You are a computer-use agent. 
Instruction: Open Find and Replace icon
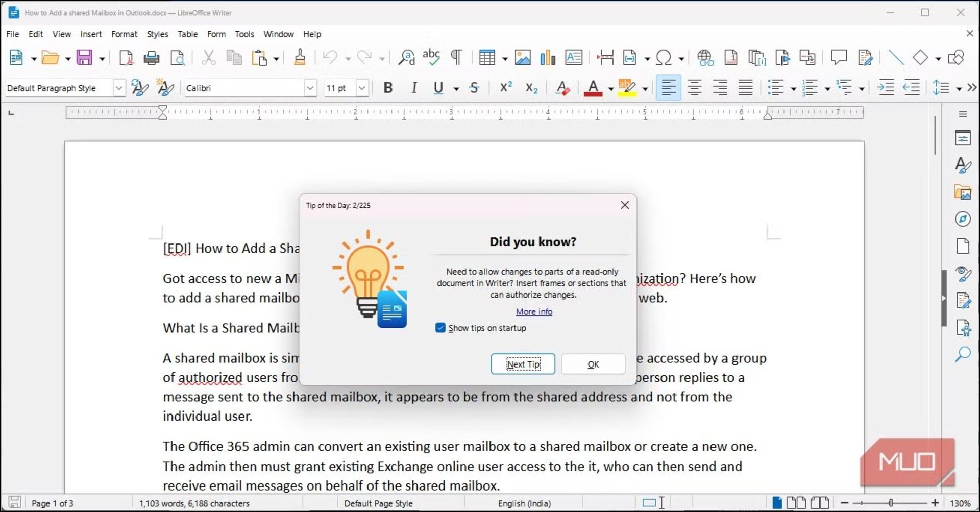(x=407, y=58)
